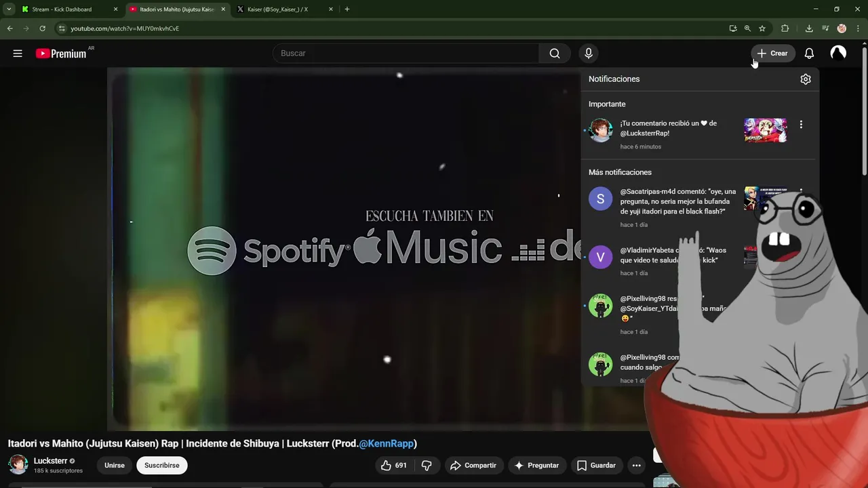
Task: Click the Preguntar ask button
Action: 536,466
